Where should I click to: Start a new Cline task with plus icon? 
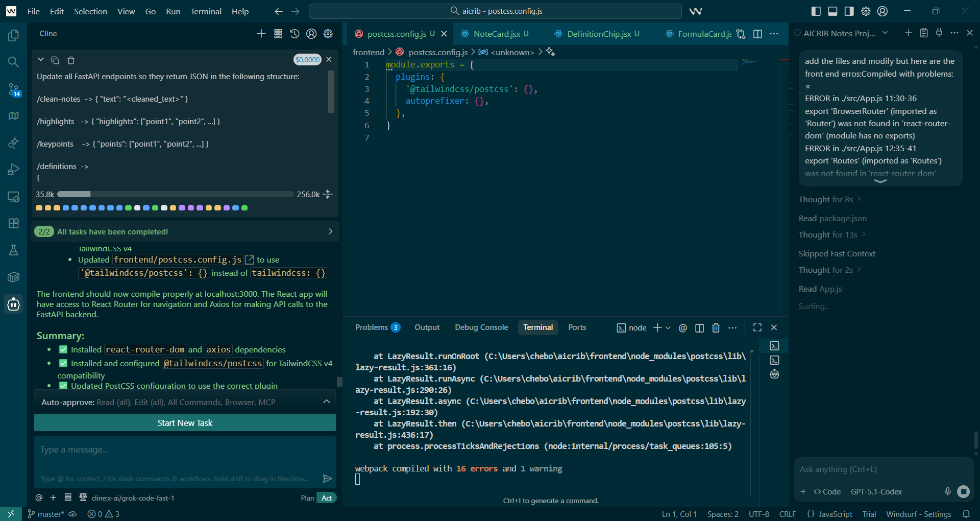coord(261,34)
